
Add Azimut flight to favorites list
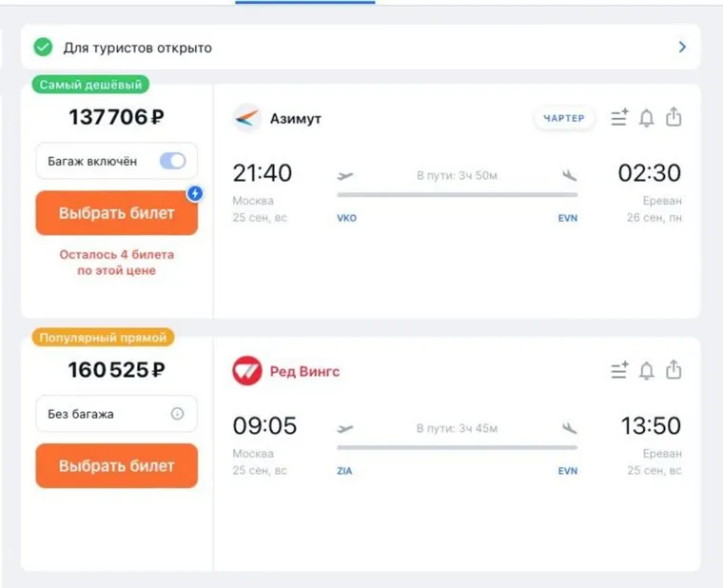coord(619,118)
